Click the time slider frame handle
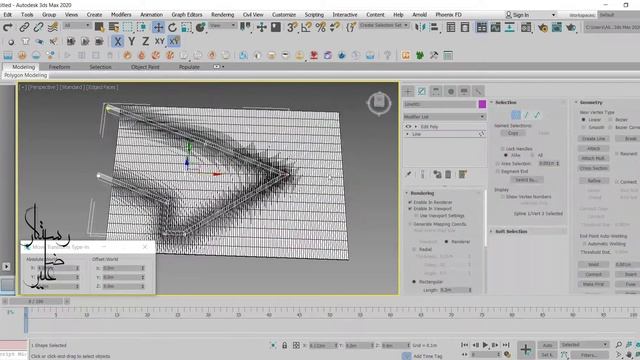 coord(36,301)
